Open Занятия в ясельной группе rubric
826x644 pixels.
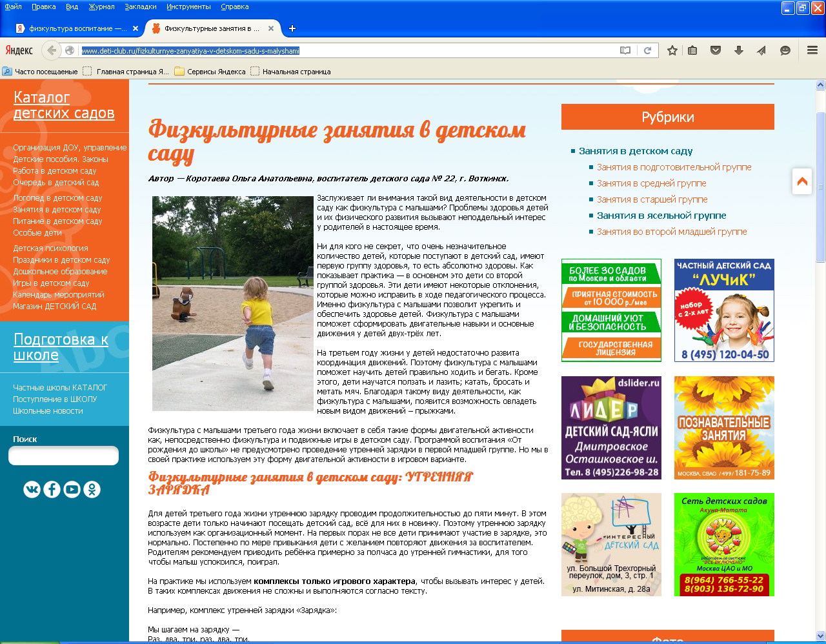click(x=661, y=216)
